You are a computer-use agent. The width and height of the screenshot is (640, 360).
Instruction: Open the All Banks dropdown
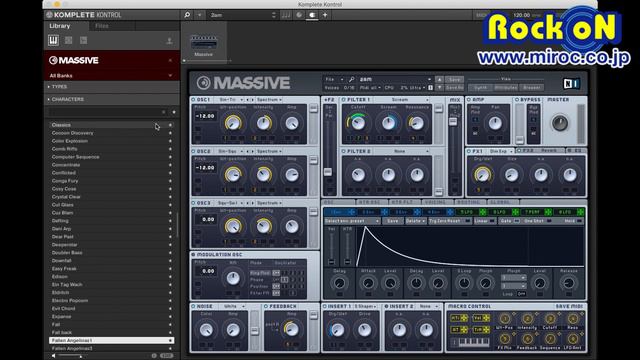[x=111, y=76]
